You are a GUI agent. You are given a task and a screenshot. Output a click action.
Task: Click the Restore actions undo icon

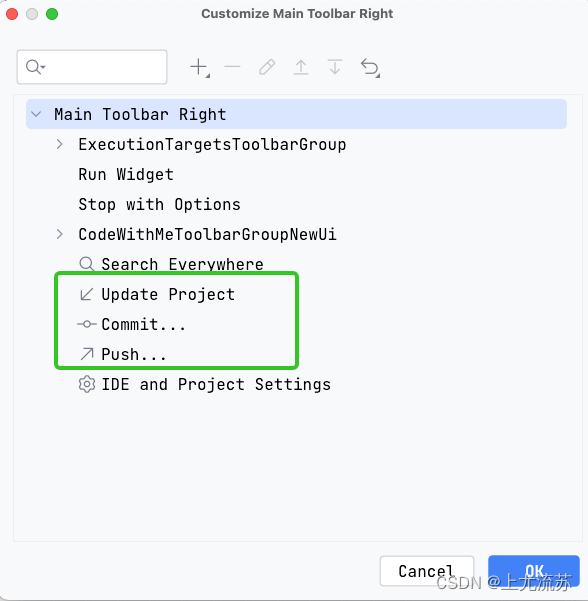370,67
